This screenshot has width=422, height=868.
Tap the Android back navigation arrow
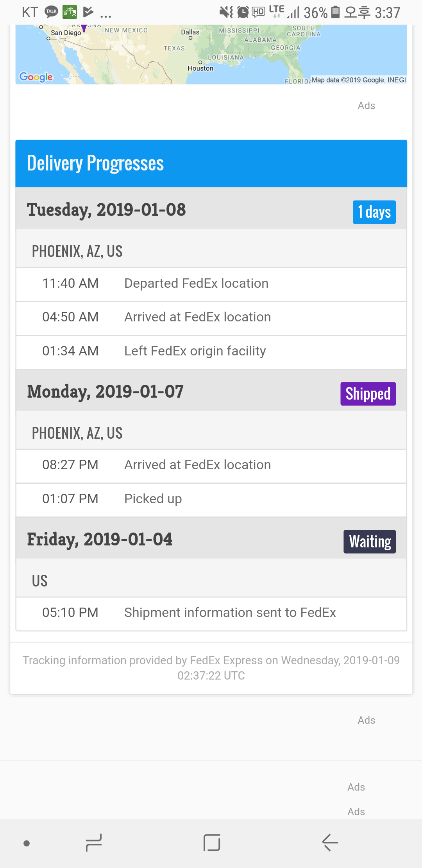coord(330,843)
